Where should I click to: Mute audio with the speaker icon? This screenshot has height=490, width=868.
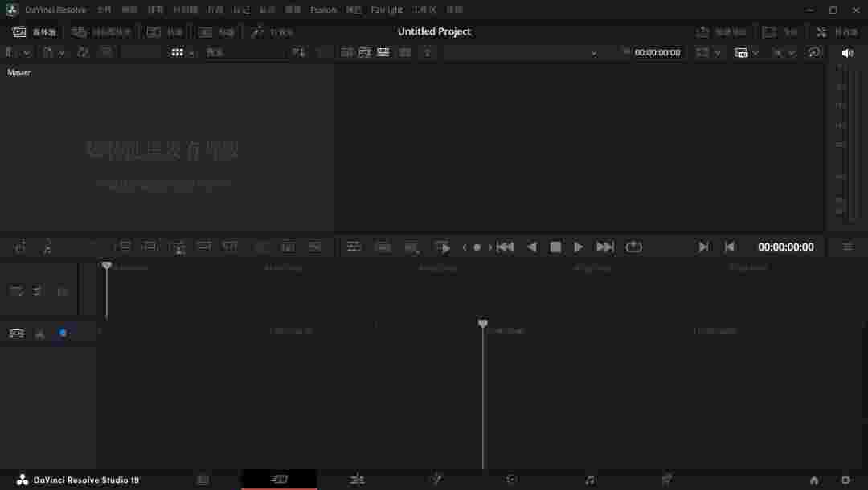coord(847,52)
